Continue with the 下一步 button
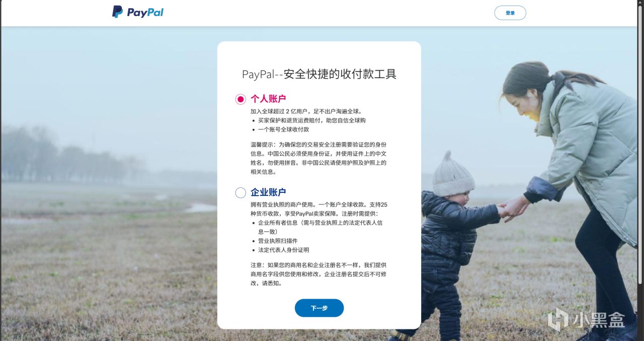The image size is (644, 341). (x=319, y=308)
